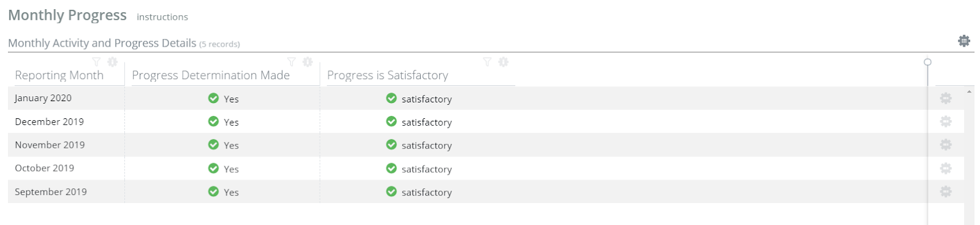Click the green Yes check for January 2020
980x225 pixels.
point(213,98)
